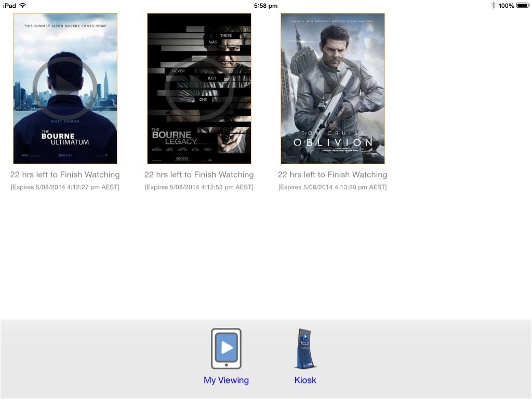Tap the Wi-Fi signal status icon
This screenshot has height=399, width=532.
pyautogui.click(x=22, y=5)
